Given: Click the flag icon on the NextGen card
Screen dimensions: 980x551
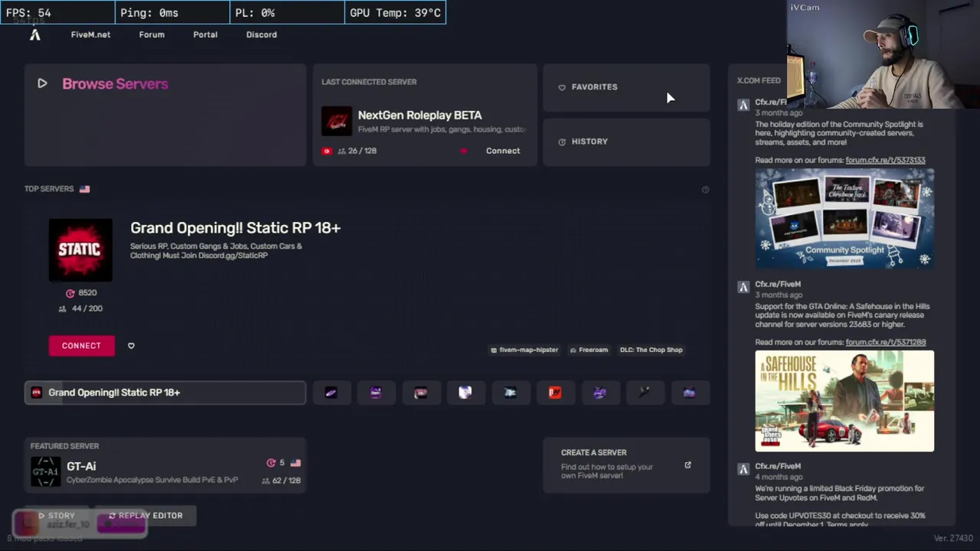Looking at the screenshot, I should point(327,151).
